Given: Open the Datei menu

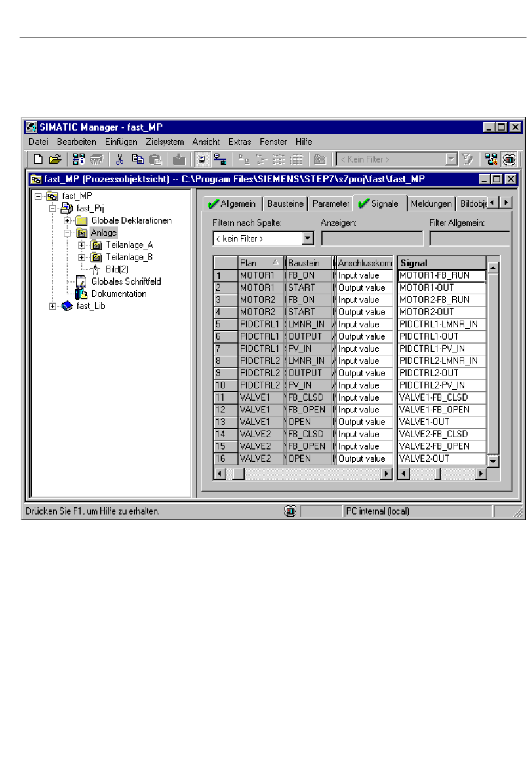Looking at the screenshot, I should point(39,142).
